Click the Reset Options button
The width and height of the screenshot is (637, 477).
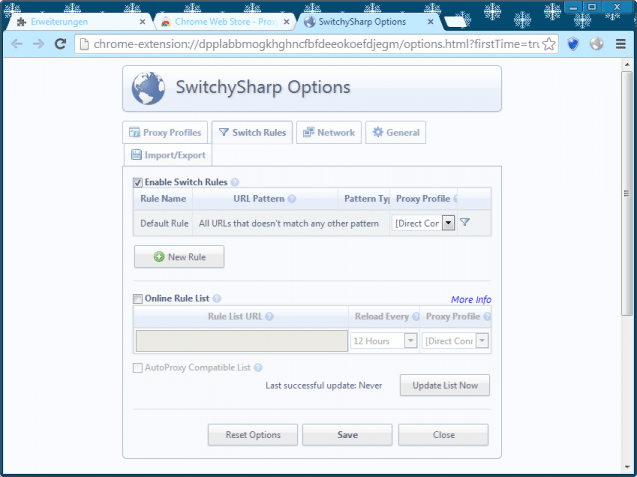tap(253, 435)
